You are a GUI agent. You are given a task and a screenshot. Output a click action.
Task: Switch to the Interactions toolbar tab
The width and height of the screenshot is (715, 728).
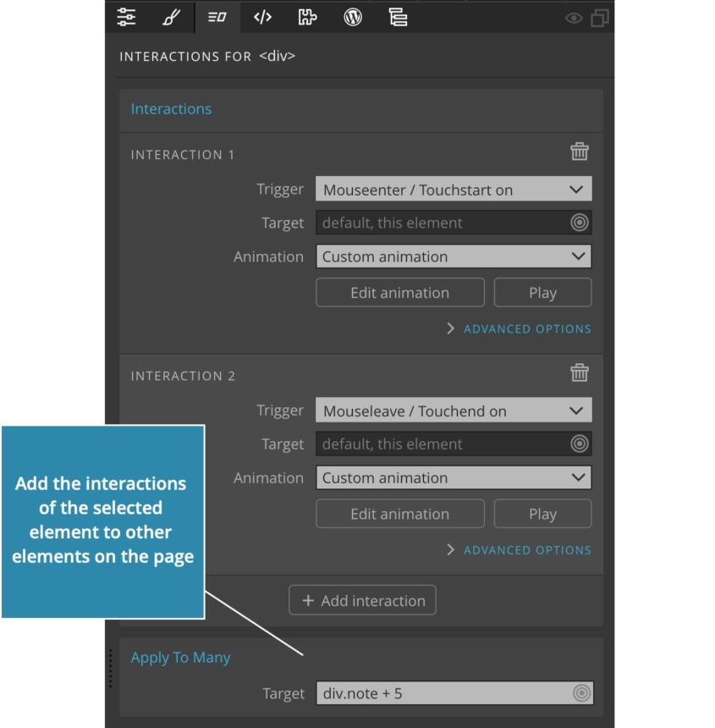click(217, 17)
